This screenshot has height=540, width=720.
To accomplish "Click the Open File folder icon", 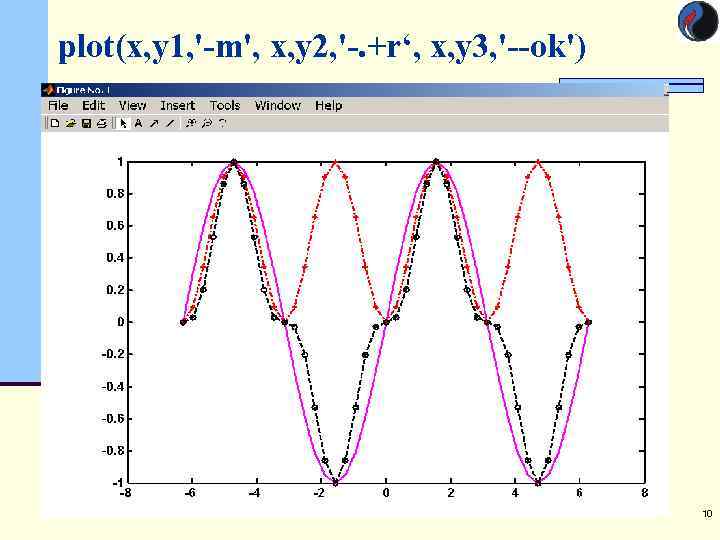I will click(70, 123).
